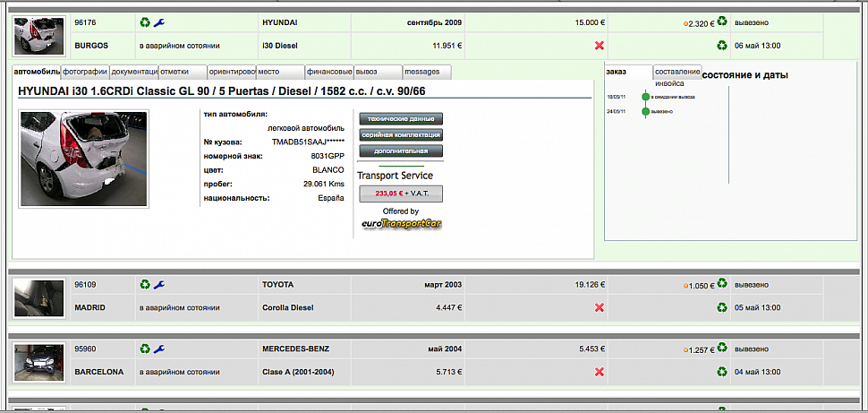
Task: Click the lot number 96109
Action: click(85, 285)
